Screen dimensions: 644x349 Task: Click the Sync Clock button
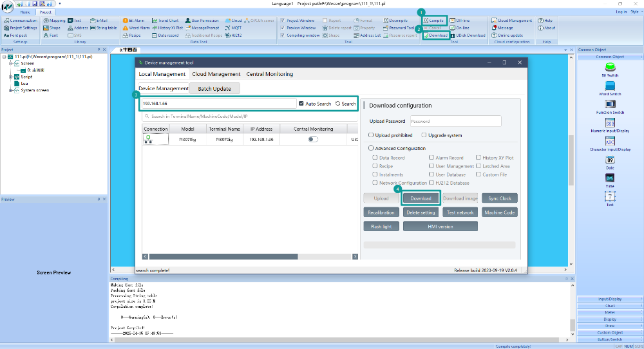[500, 198]
